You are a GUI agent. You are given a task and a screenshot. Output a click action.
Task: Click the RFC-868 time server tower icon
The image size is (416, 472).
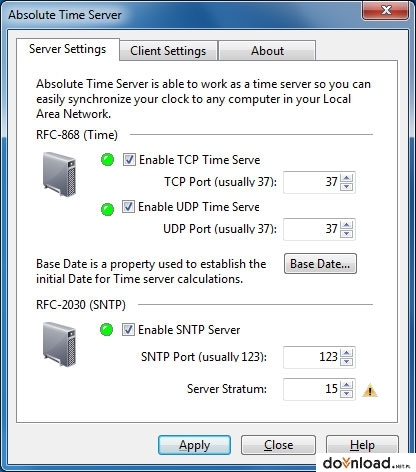pos(59,174)
